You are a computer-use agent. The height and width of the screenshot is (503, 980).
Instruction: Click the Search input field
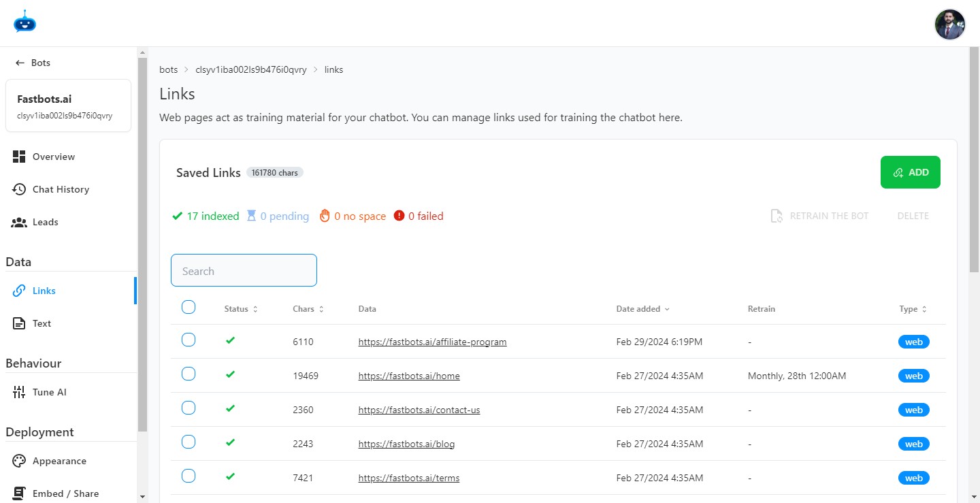[244, 271]
